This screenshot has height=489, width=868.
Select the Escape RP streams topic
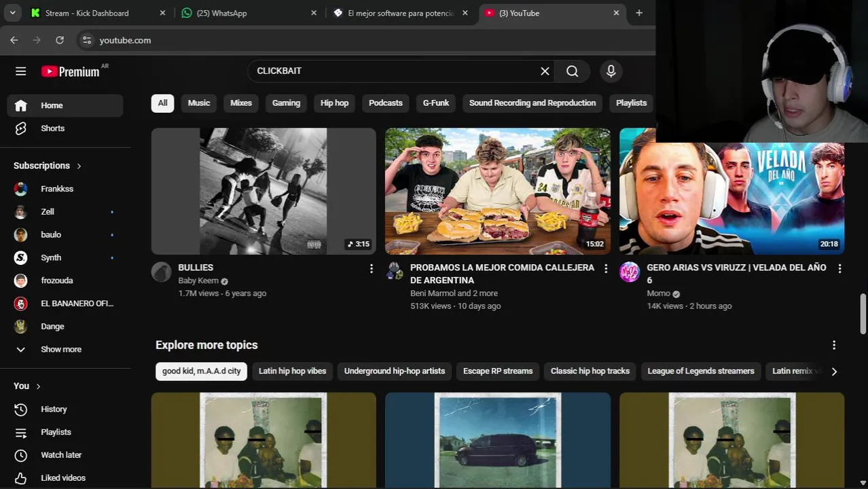498,372
